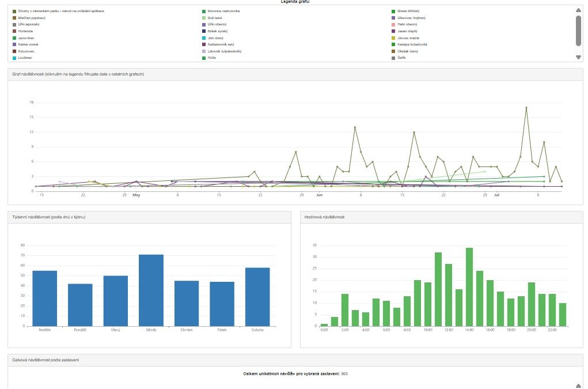Click the highest peak data point at 17 visits

point(526,108)
